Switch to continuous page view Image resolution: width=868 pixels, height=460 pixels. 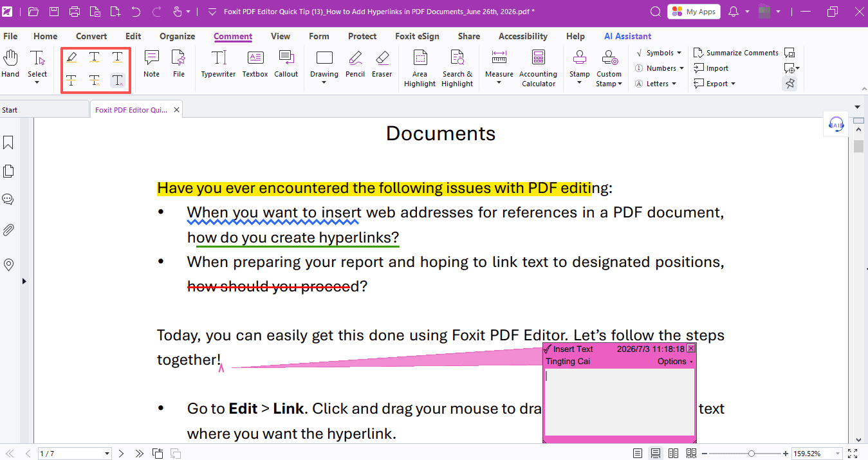[656, 454]
